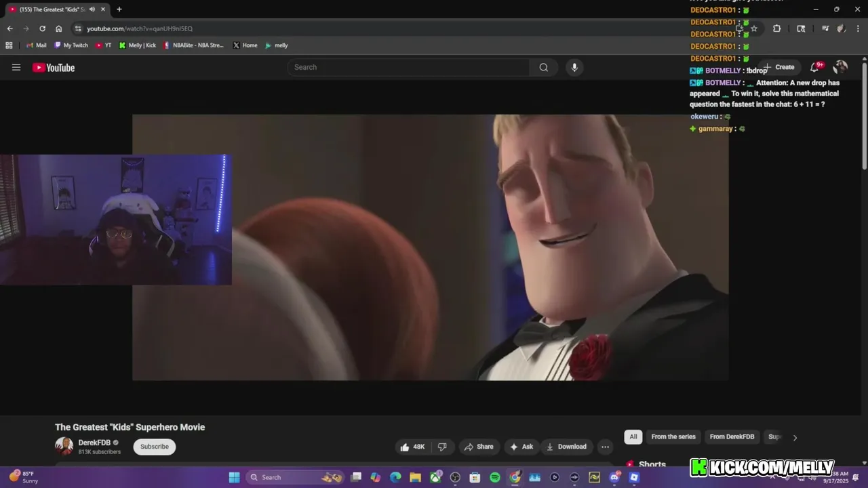Open Copilot from the taskbar
868x488 pixels.
point(376,477)
